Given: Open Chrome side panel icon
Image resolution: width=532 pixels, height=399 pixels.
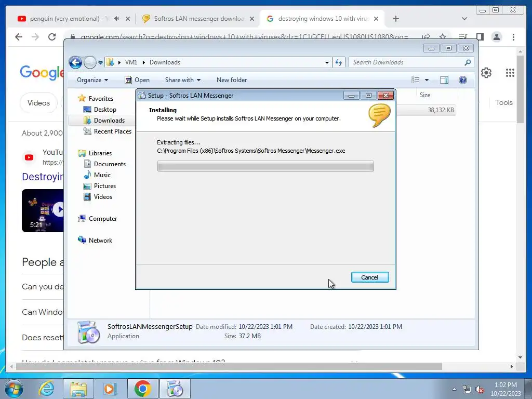Looking at the screenshot, I should coord(480,37).
